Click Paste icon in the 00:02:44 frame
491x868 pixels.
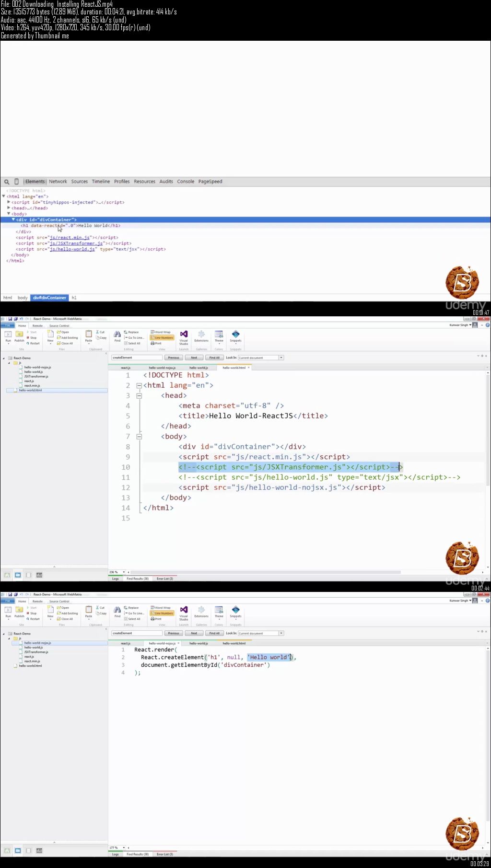(89, 334)
